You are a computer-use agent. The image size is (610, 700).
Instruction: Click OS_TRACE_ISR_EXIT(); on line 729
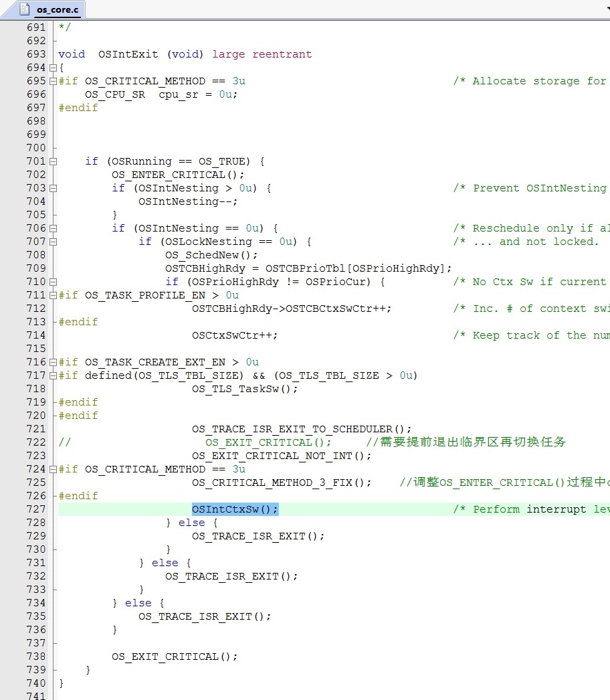[258, 537]
